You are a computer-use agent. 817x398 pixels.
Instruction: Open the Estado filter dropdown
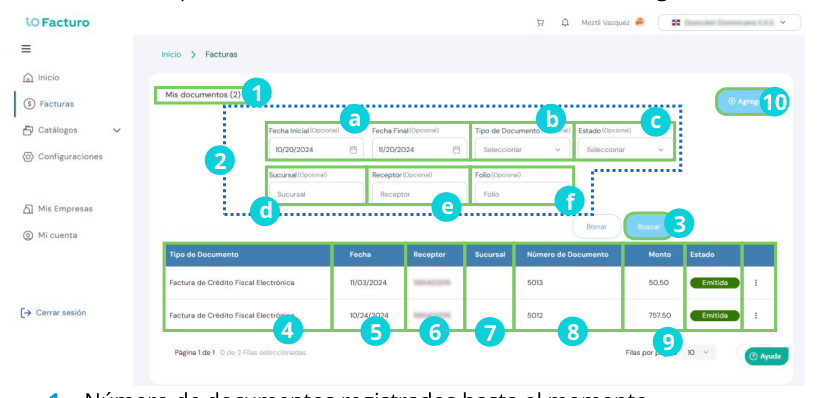625,150
